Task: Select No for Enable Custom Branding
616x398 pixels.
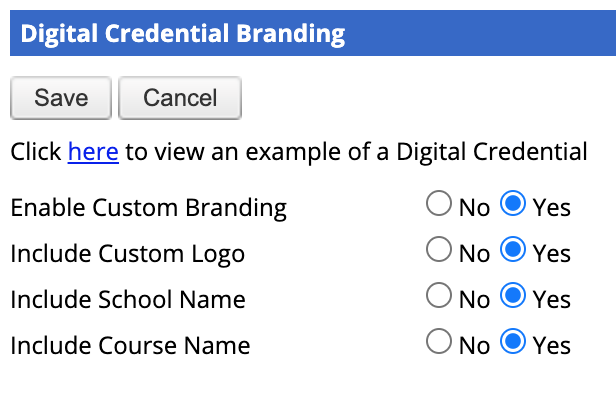Action: 438,203
